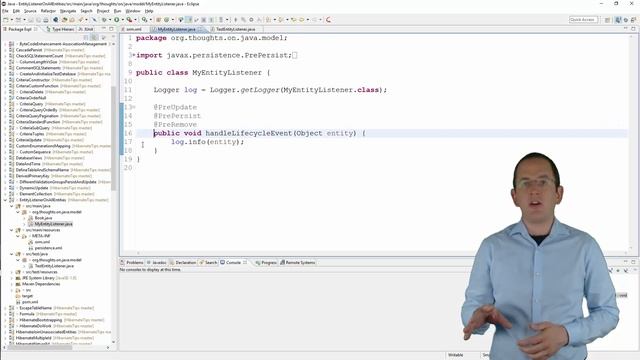Click the New file toolbar icon
This screenshot has height=360, width=640.
tap(6, 20)
